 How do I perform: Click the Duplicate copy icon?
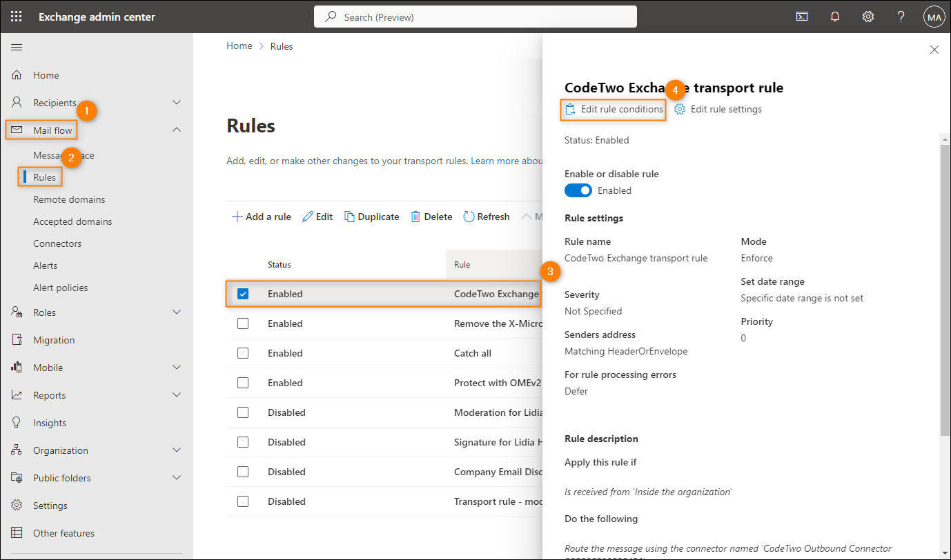coord(350,217)
